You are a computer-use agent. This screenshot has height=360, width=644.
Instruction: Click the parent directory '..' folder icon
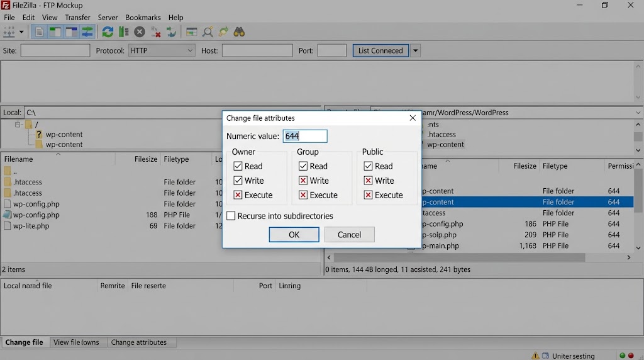click(8, 171)
